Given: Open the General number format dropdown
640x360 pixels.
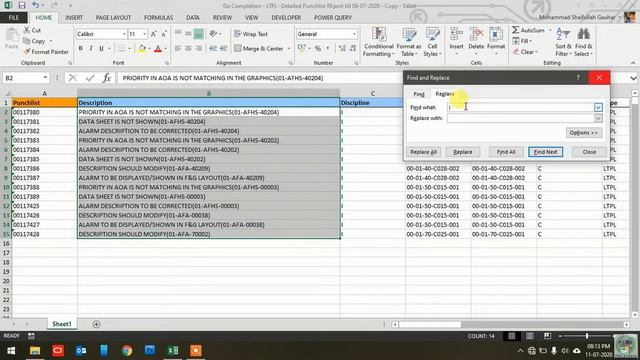Looking at the screenshot, I should click(x=354, y=34).
